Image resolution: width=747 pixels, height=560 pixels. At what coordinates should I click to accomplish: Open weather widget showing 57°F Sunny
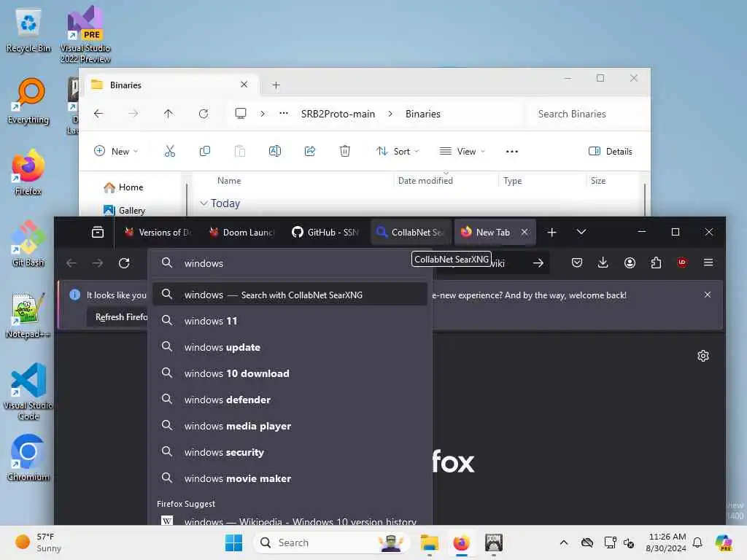[x=39, y=542]
